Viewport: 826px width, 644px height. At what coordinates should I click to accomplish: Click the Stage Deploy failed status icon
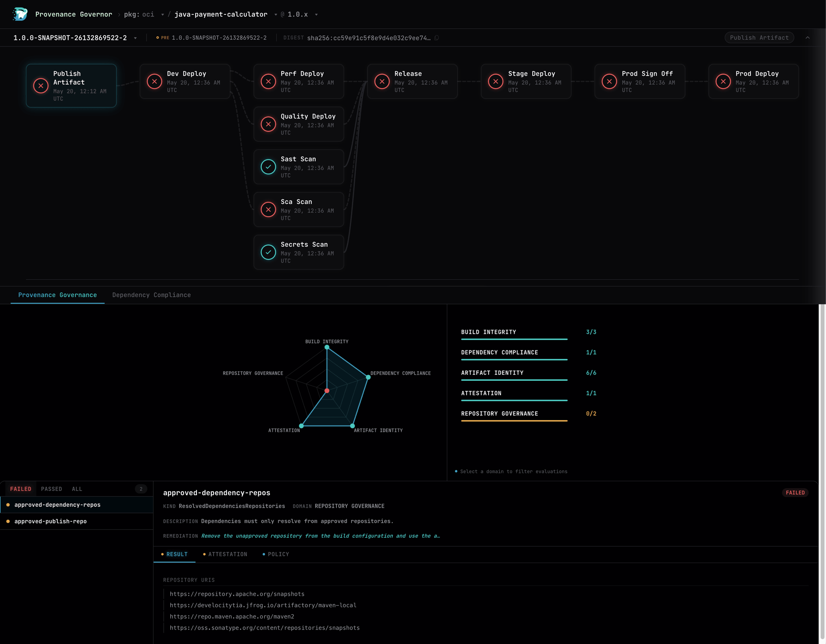tap(496, 81)
